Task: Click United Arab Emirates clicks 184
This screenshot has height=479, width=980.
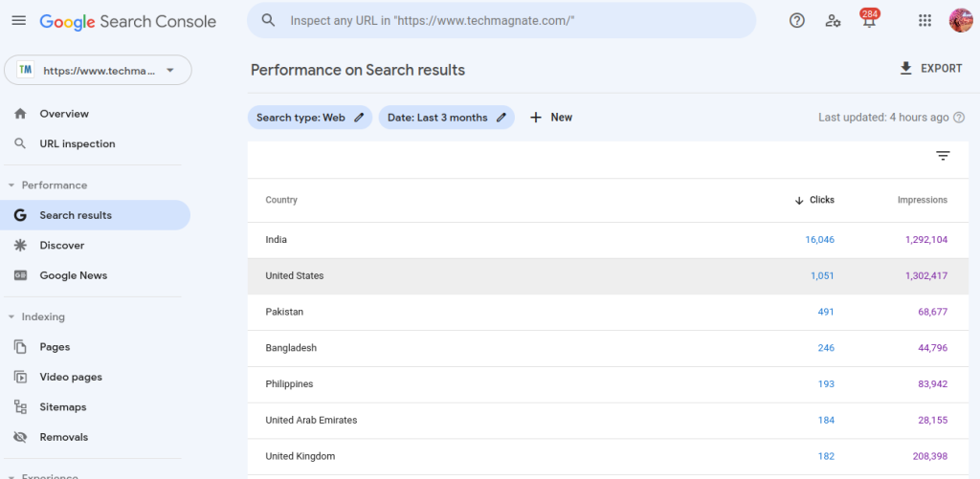Action: coord(826,421)
